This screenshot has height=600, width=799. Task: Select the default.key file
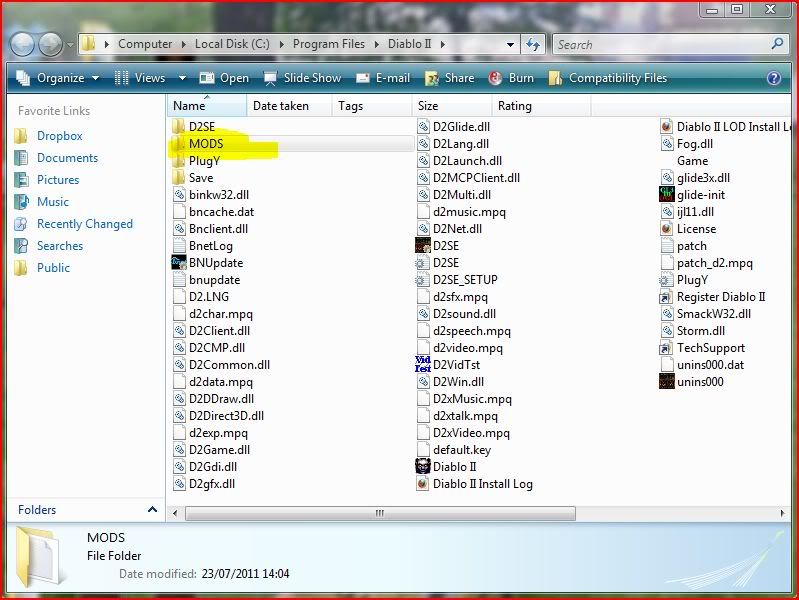coord(455,450)
